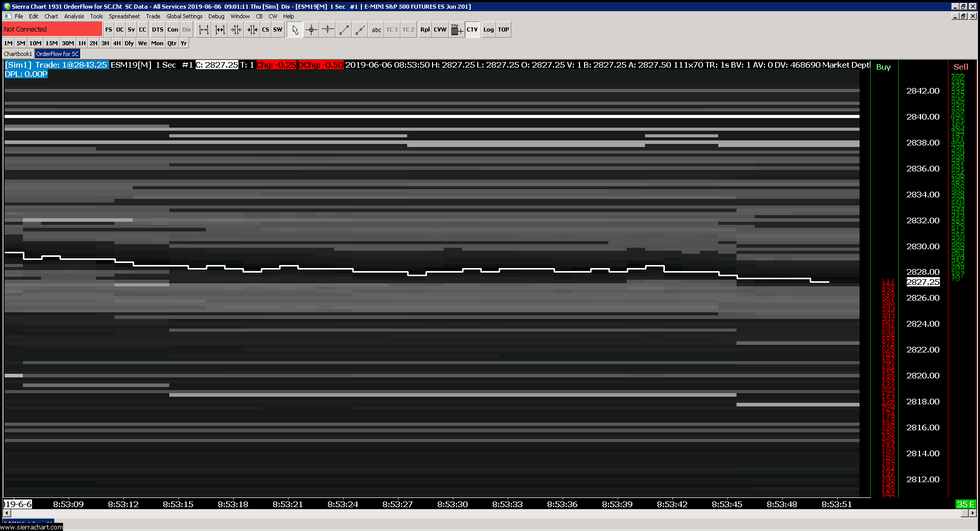The image size is (980, 531).
Task: Select the ray drawing tool
Action: point(360,29)
